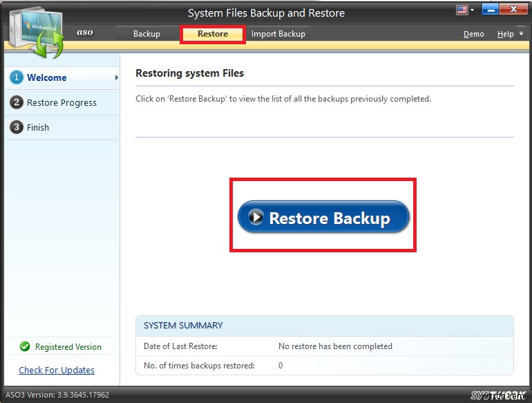Click the computer backup logo icon
The image size is (532, 403).
click(37, 32)
